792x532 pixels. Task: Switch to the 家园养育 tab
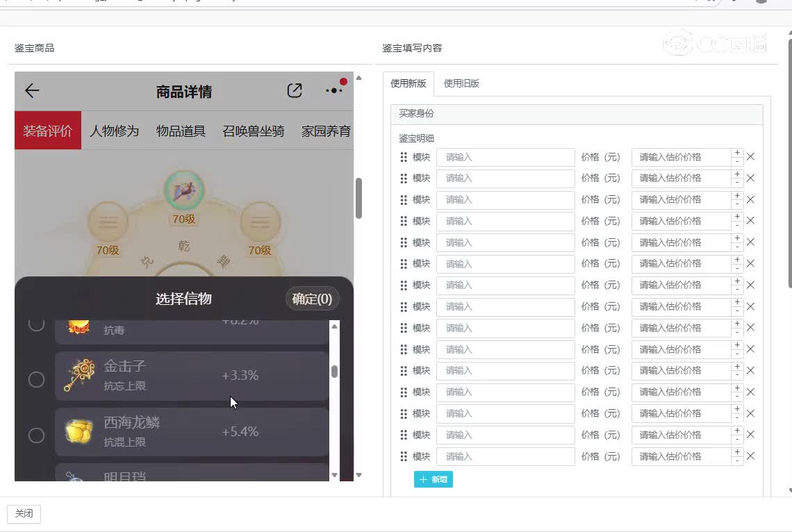coord(327,131)
